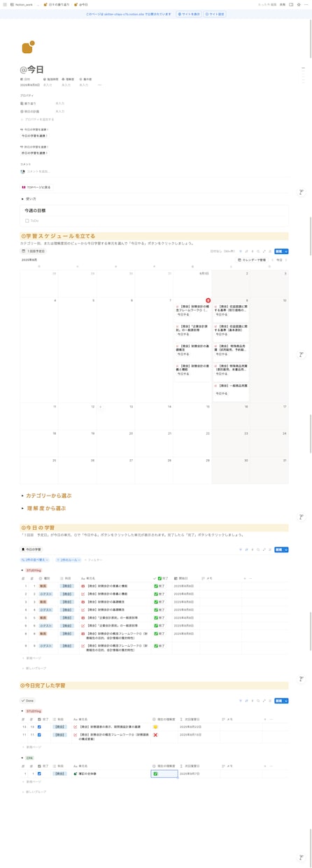Click 新規 button in the Done view
This screenshot has width=312, height=868.
click(x=278, y=701)
